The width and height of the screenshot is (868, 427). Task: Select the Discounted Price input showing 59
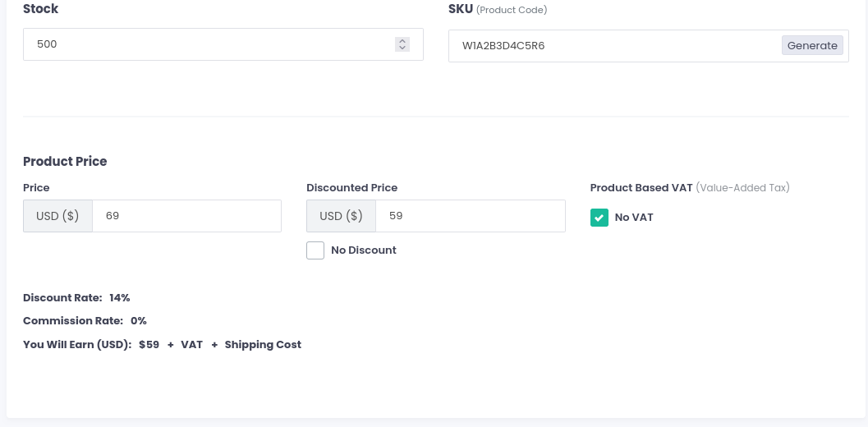(470, 216)
